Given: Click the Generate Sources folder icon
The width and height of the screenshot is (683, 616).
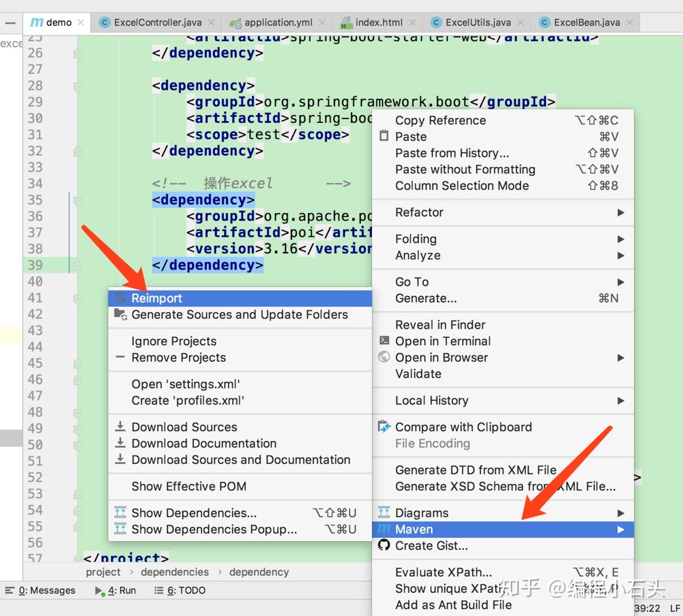Looking at the screenshot, I should coord(120,315).
